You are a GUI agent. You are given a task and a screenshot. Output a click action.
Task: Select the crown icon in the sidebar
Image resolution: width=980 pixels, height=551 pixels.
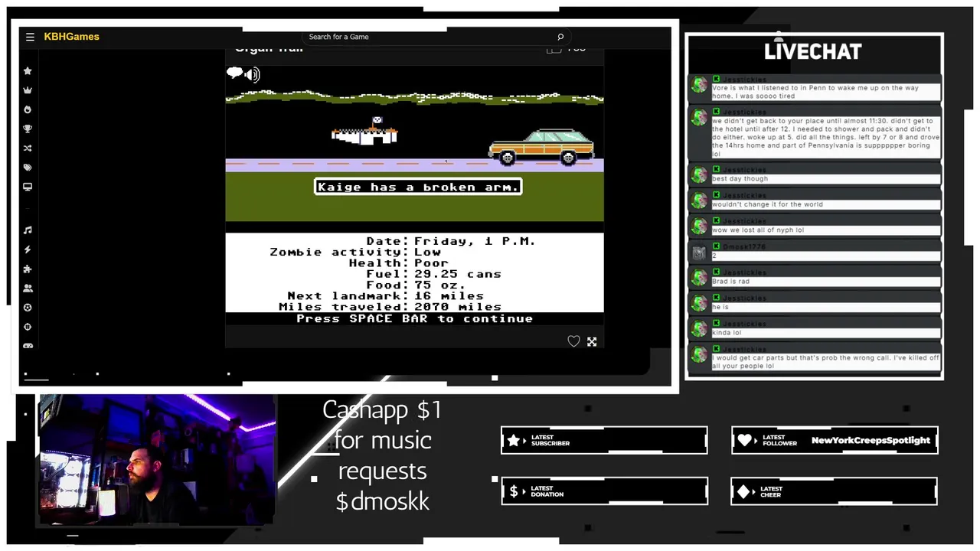point(28,90)
